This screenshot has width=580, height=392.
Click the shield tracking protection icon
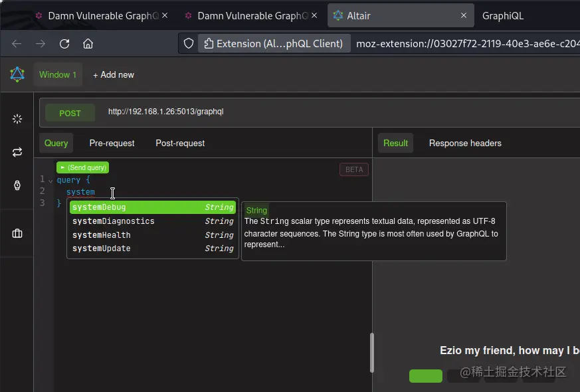(189, 44)
